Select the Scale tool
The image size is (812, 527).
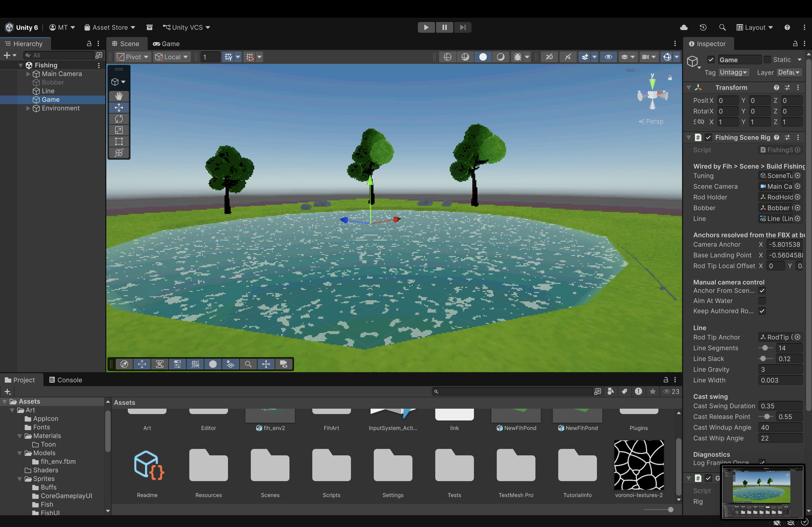click(x=119, y=130)
